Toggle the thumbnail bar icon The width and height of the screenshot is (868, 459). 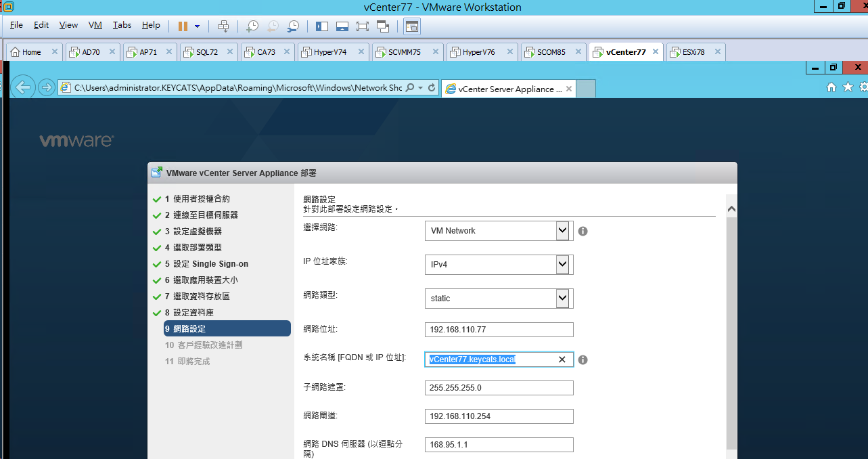342,26
